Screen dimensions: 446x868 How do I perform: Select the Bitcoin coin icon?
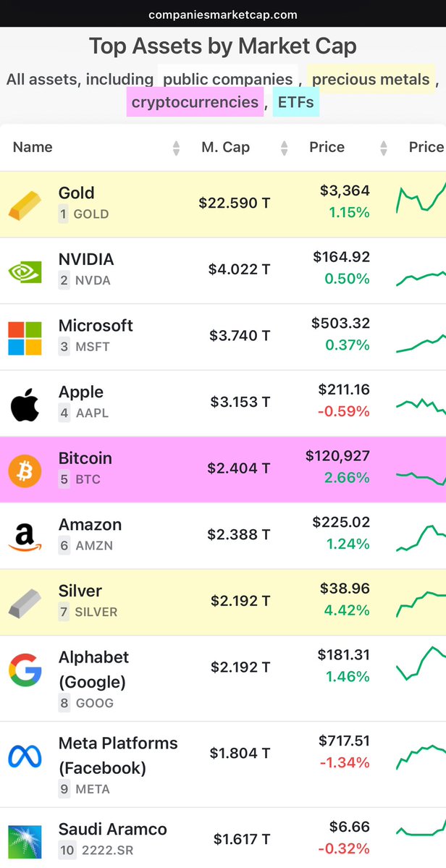point(25,468)
